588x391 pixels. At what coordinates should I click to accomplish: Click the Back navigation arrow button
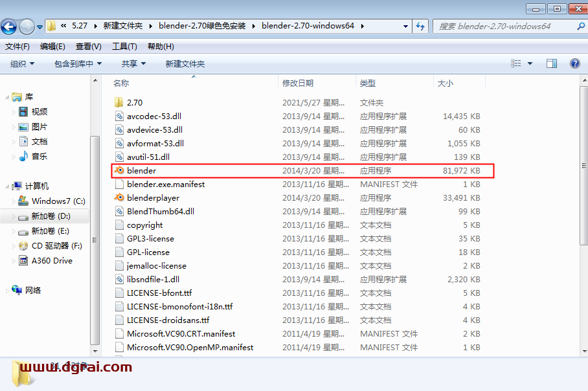click(8, 27)
